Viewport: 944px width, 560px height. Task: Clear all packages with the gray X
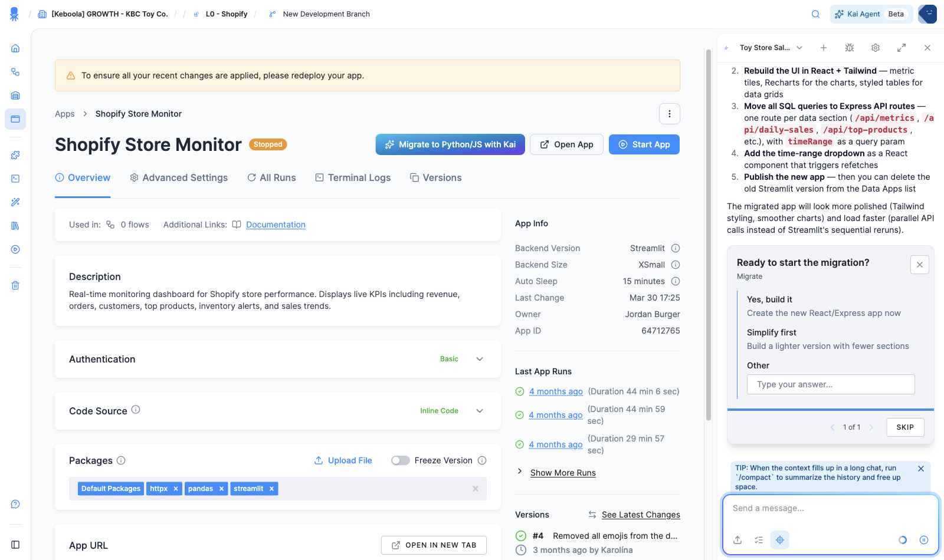pos(476,489)
